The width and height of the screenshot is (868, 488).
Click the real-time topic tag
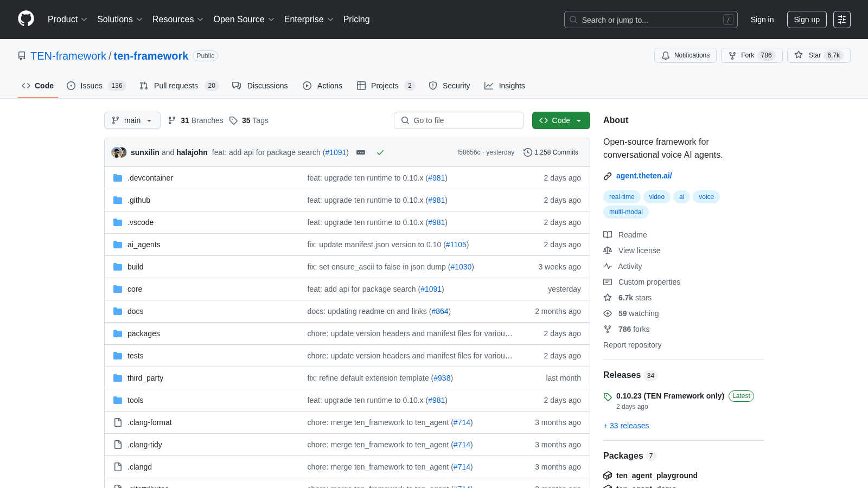pyautogui.click(x=622, y=197)
